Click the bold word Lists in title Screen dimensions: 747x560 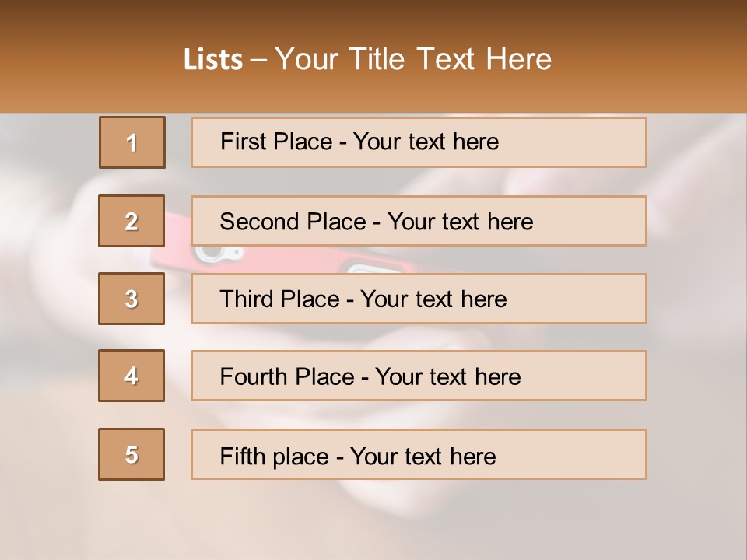point(213,60)
